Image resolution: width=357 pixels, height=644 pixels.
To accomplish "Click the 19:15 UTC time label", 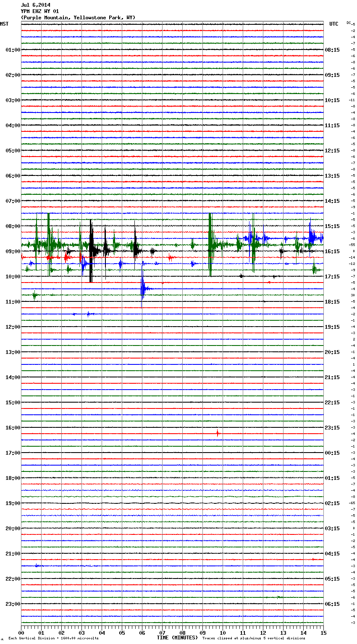I will [x=332, y=327].
